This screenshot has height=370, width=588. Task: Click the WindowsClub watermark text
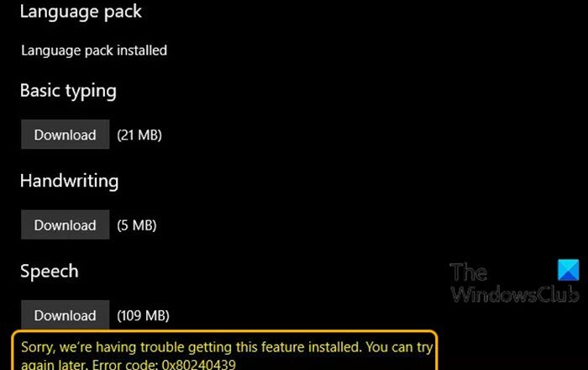point(515,294)
